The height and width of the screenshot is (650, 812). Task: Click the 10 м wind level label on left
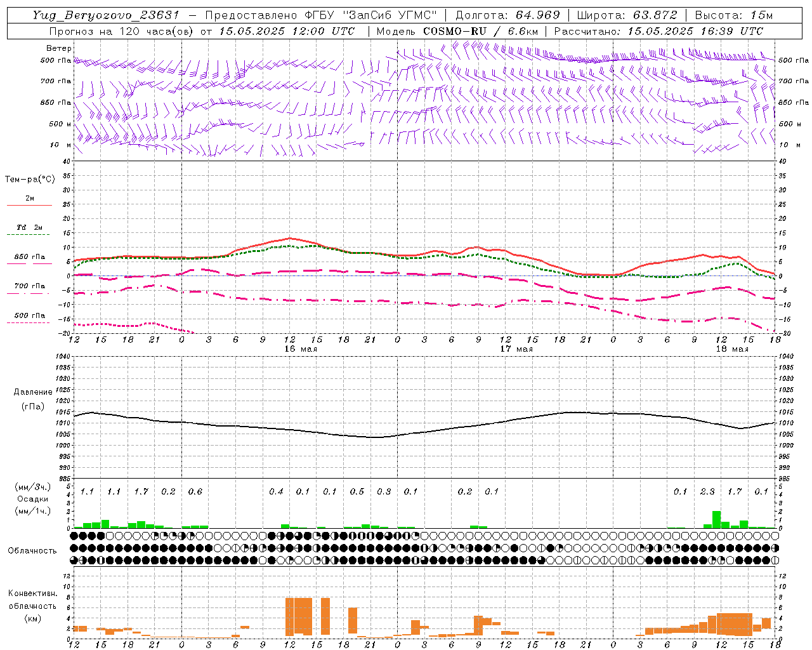[60, 145]
